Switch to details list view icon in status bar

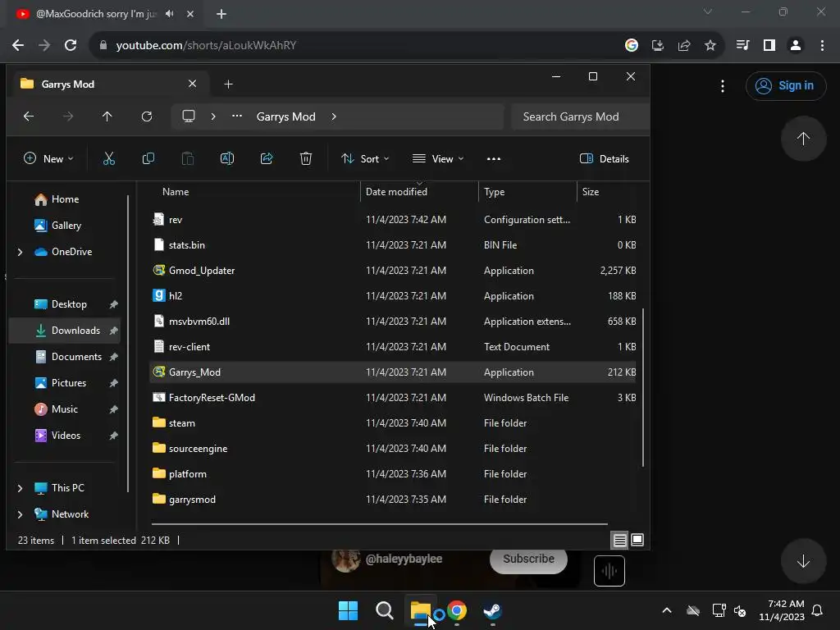tap(620, 540)
